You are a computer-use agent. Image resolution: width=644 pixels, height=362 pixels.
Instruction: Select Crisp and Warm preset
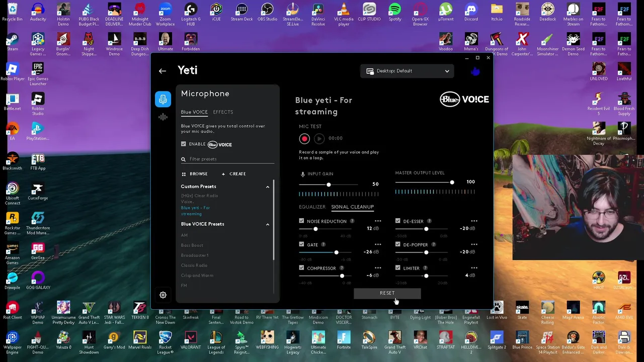pyautogui.click(x=197, y=276)
